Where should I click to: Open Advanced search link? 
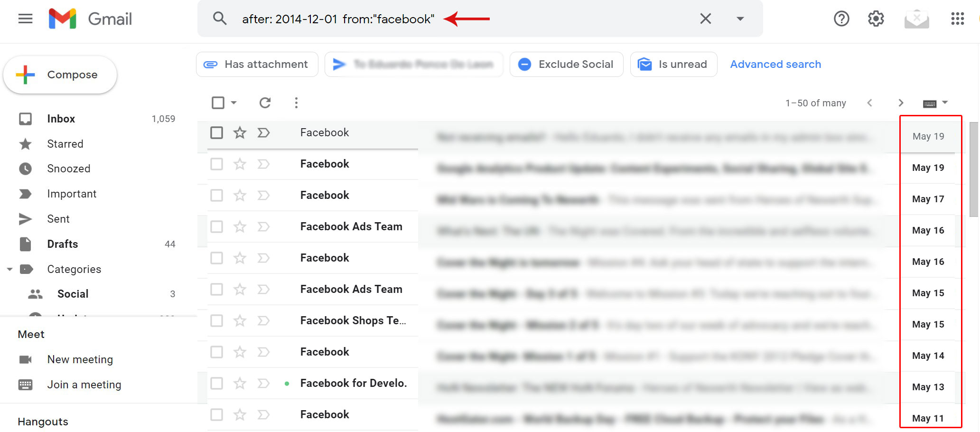pos(775,64)
